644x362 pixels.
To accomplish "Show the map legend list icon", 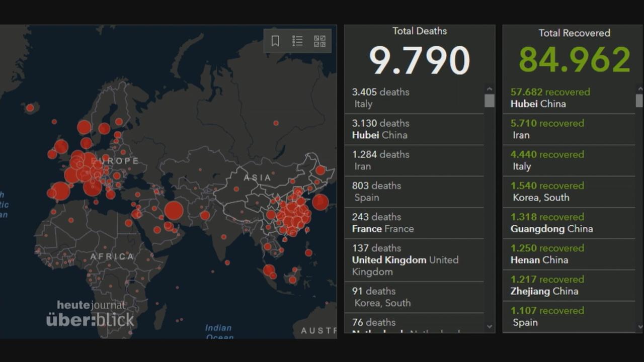I will tap(297, 41).
